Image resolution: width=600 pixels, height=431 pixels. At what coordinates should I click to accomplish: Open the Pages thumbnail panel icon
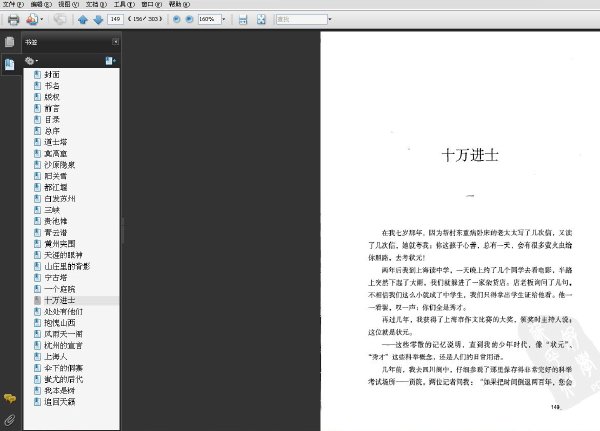(x=10, y=42)
